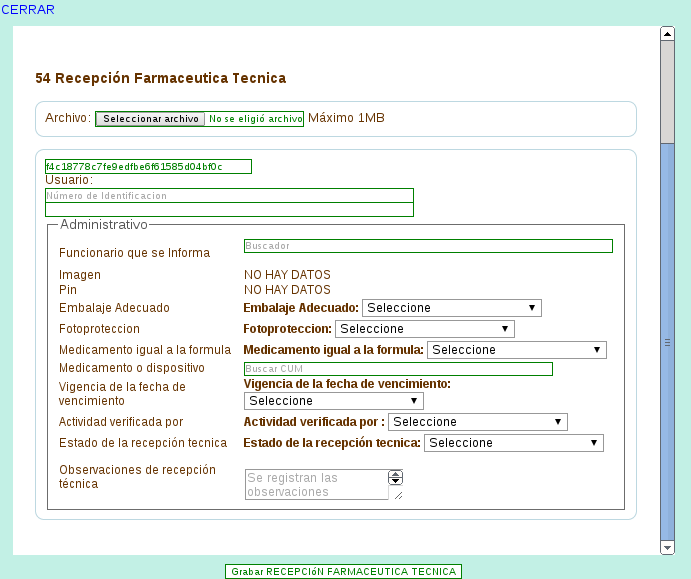Click the scrollbar down arrow
The height and width of the screenshot is (579, 691).
[667, 547]
